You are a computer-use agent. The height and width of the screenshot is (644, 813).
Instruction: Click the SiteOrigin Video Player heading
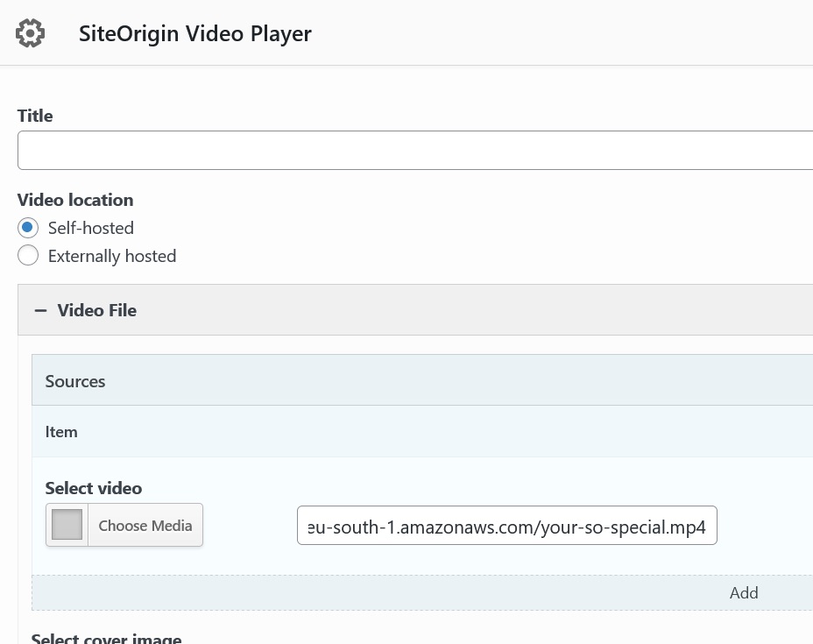pyautogui.click(x=195, y=33)
